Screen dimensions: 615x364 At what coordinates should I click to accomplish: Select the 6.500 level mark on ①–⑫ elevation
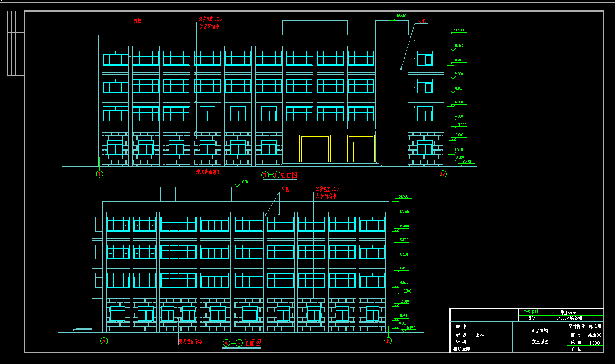click(459, 102)
